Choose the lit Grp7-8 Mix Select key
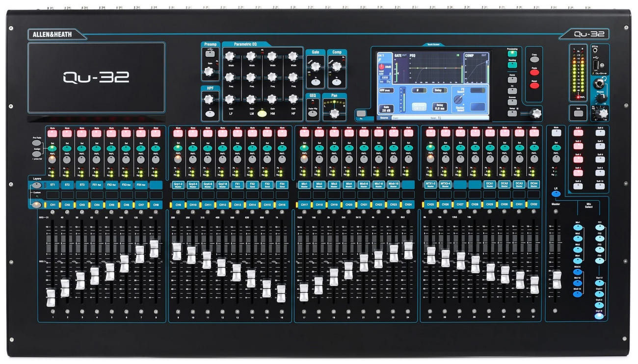The image size is (638, 364). pos(599,315)
